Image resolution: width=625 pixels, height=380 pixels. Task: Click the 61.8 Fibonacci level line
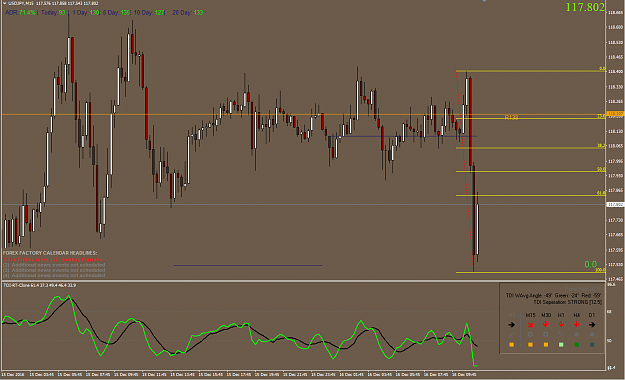(x=531, y=195)
